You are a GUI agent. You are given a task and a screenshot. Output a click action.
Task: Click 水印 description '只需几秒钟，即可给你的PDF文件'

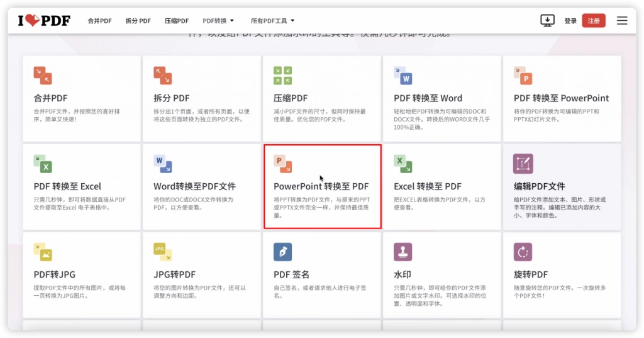click(440, 296)
